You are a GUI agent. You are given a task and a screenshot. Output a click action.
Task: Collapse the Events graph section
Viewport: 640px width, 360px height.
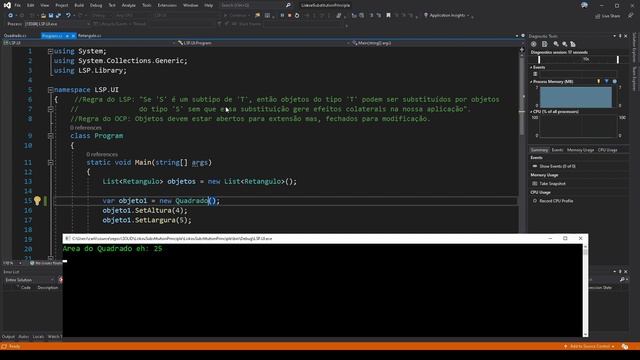click(x=531, y=67)
